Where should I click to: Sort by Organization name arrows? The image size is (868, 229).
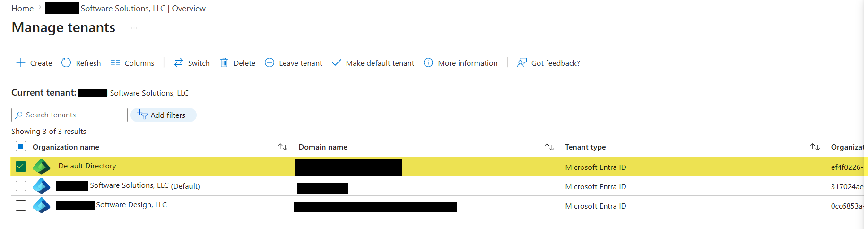coord(283,147)
